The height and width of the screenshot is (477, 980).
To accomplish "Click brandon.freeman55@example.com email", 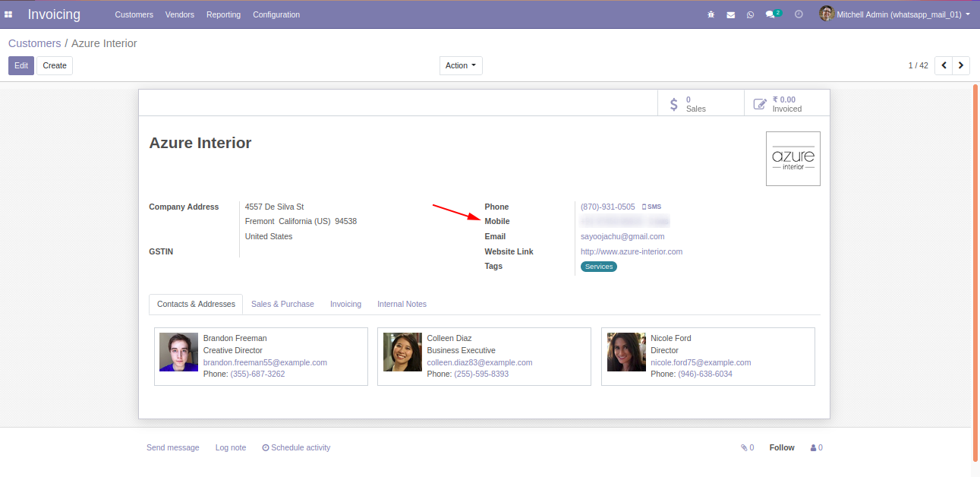I will [x=265, y=362].
